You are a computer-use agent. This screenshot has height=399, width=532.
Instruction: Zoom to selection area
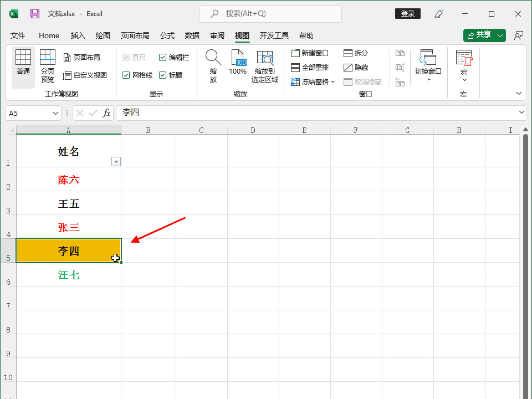click(x=265, y=66)
